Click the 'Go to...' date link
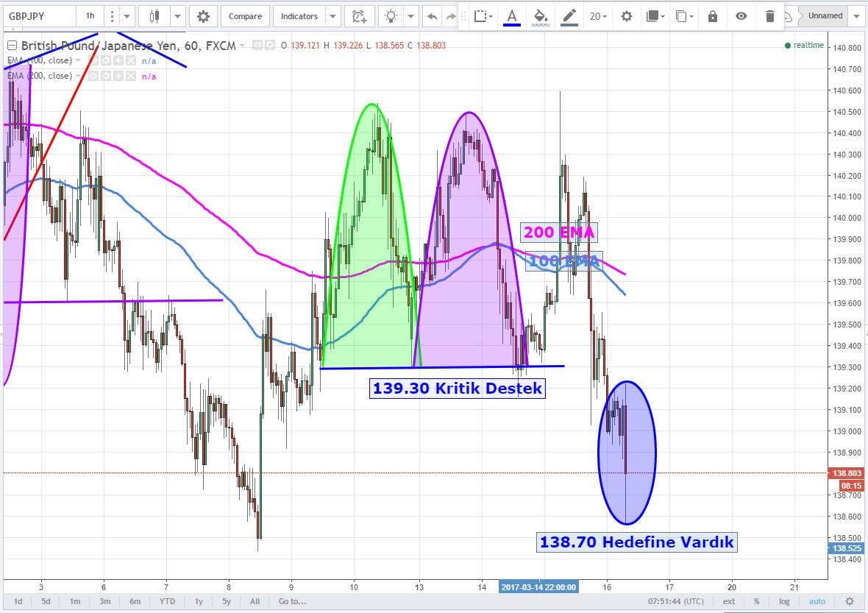The image size is (868, 613). point(292,601)
